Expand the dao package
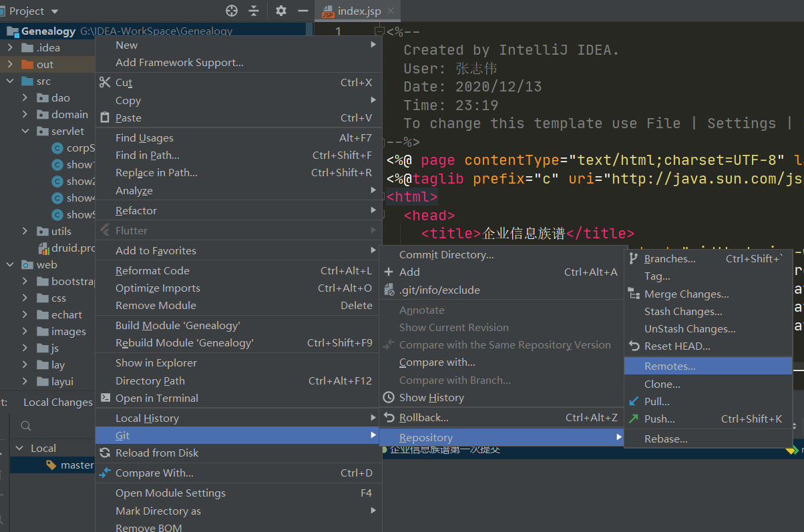The width and height of the screenshot is (804, 532). pyautogui.click(x=25, y=97)
